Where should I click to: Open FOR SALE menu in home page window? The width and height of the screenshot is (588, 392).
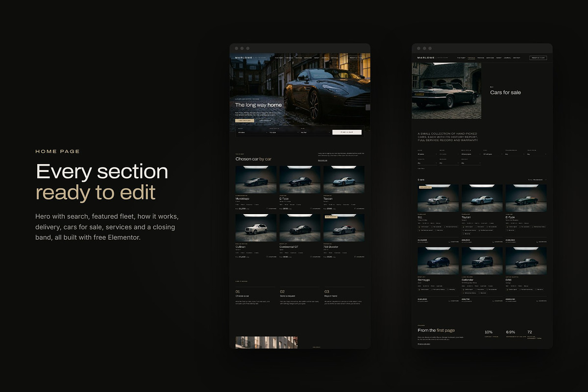(289, 58)
